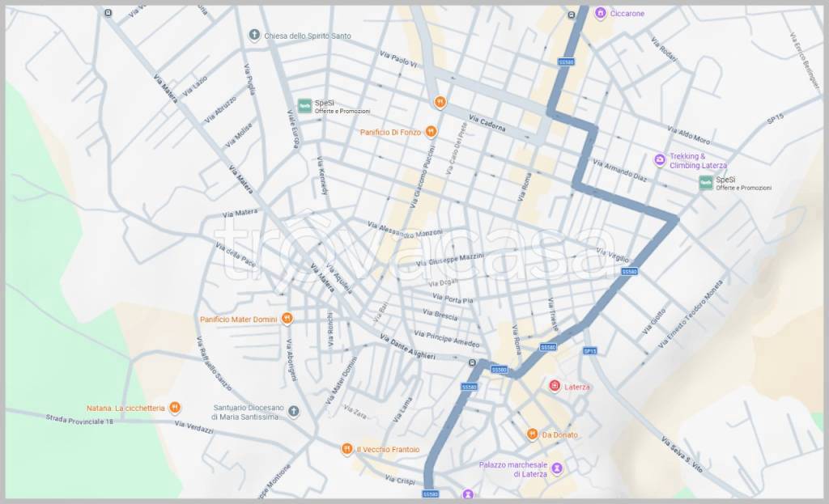
Task: Click the Panificio Mater Domini food icon
Action: tap(287, 319)
